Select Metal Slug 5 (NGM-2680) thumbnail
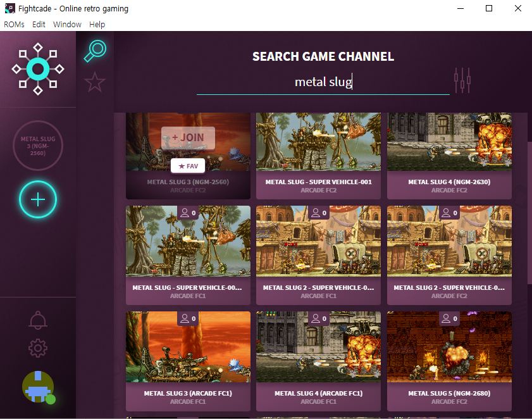The width and height of the screenshot is (532, 419). pyautogui.click(x=449, y=347)
